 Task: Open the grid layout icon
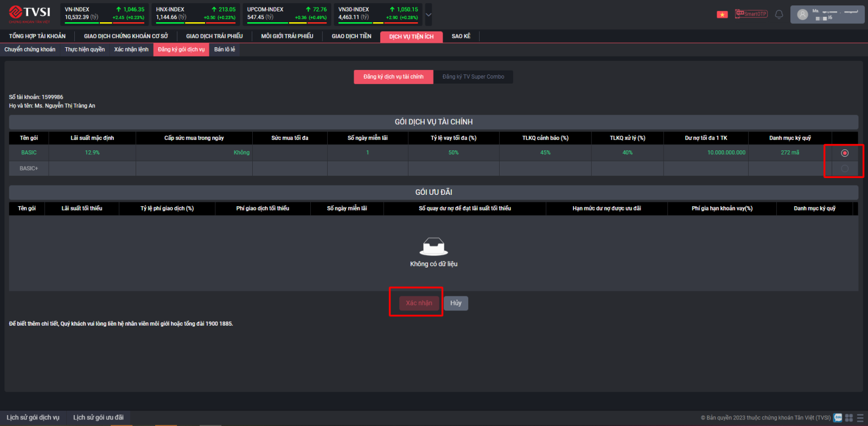(x=849, y=418)
